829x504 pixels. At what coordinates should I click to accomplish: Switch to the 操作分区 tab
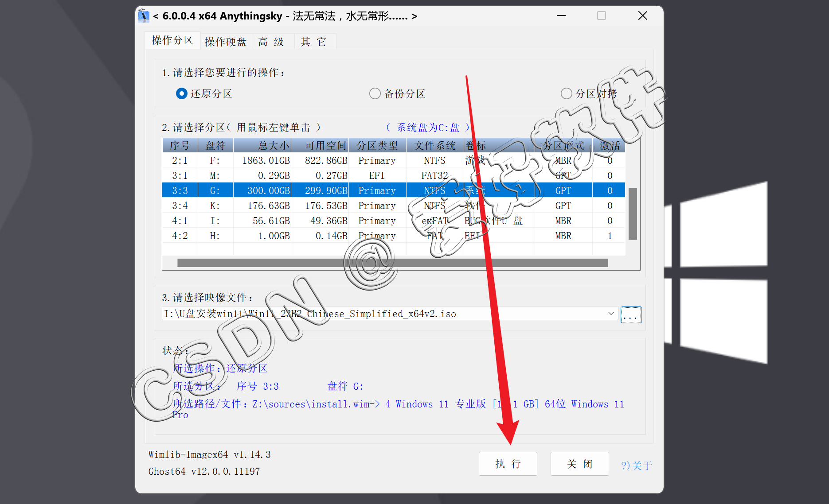pos(172,40)
